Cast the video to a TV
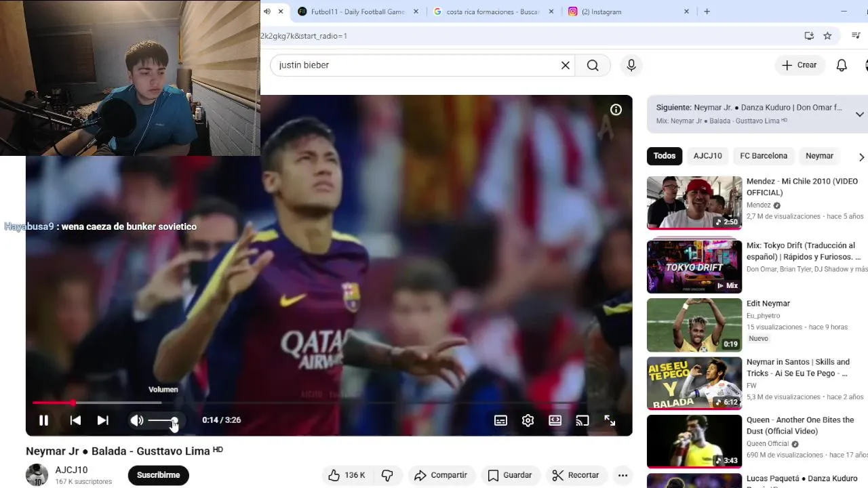The image size is (868, 488). (x=582, y=420)
